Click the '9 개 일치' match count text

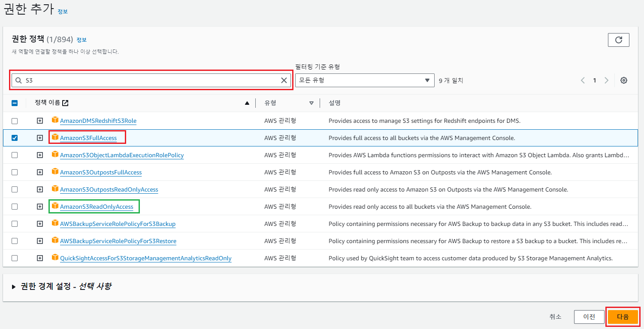(451, 80)
